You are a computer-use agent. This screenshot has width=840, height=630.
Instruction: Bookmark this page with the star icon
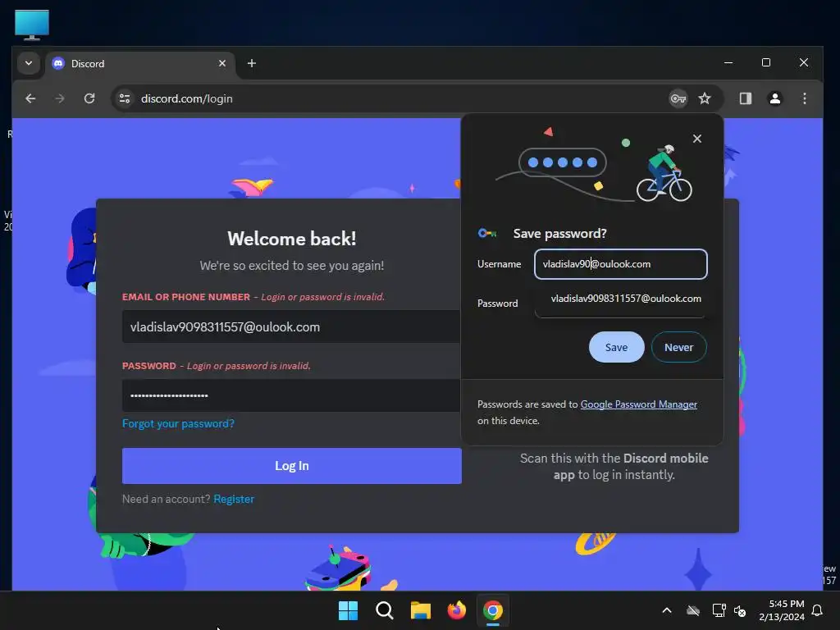point(705,98)
